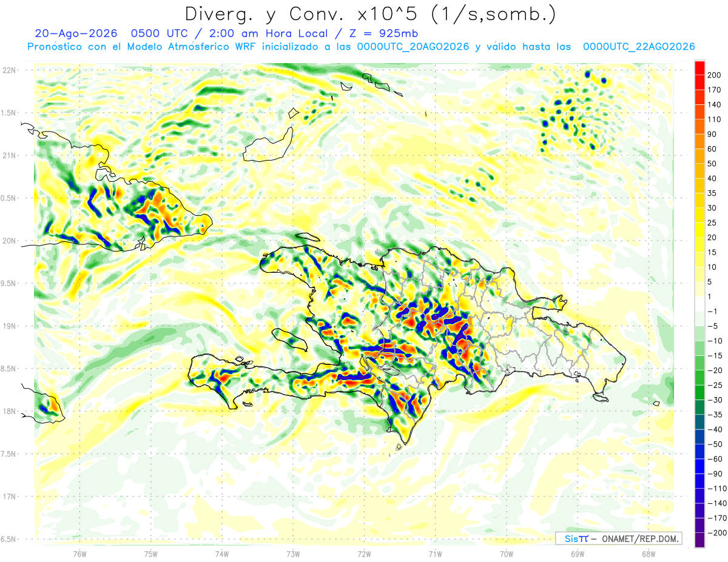728x562 pixels.
Task: Click the '-25' color scale value
Action: click(x=716, y=385)
